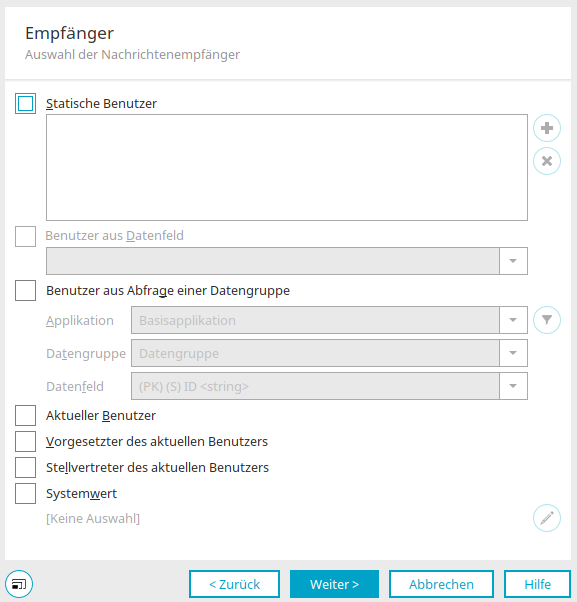Expand the Benutzer aus Datenfeld dropdown
Image resolution: width=577 pixels, height=602 pixels.
[513, 261]
